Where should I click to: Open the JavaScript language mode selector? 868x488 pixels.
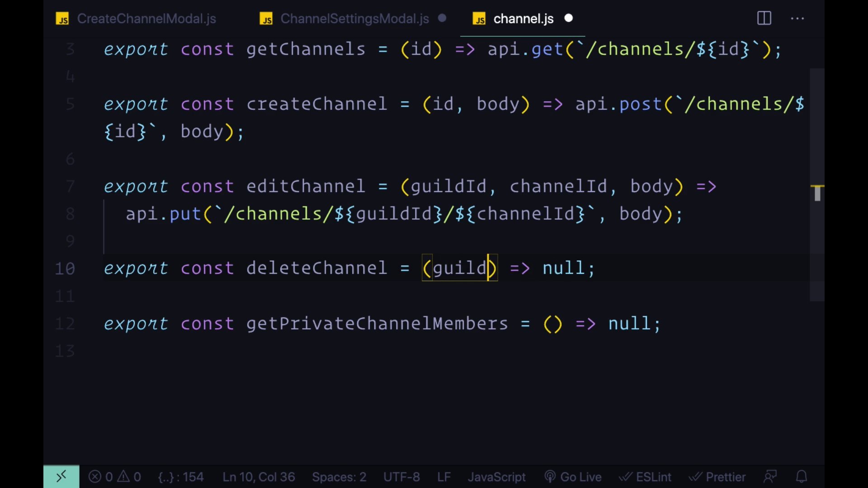(x=496, y=477)
